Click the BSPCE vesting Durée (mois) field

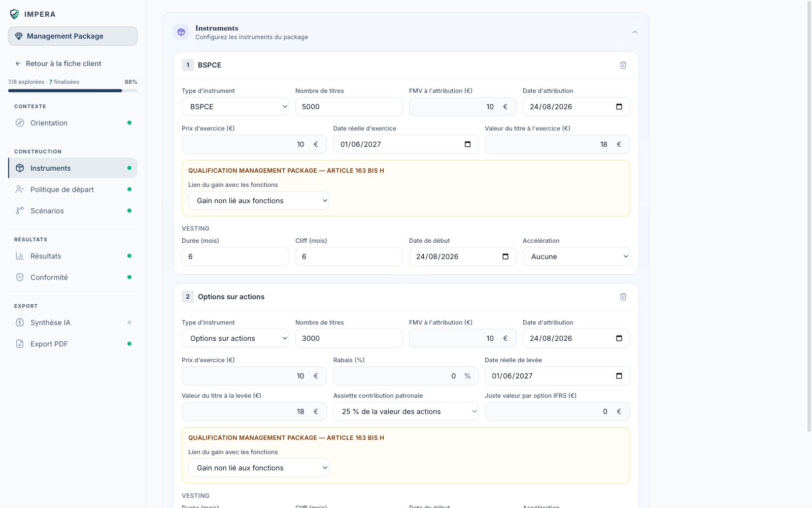[235, 257]
